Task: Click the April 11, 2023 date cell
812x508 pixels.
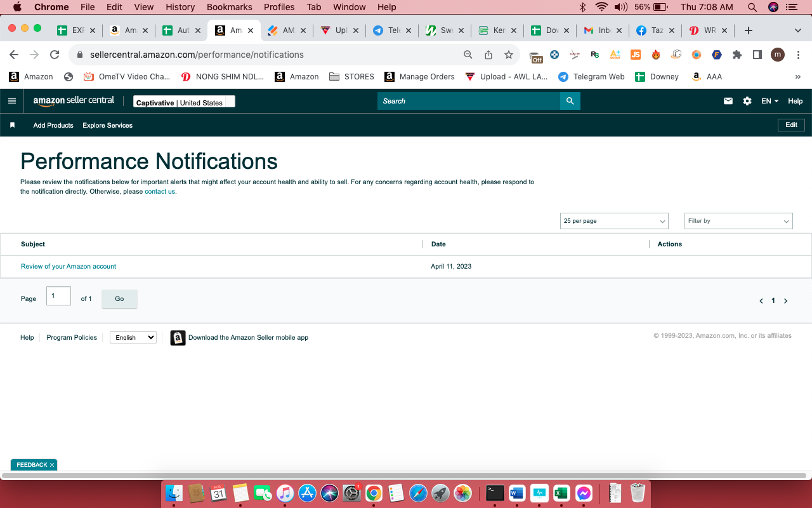Action: point(451,267)
